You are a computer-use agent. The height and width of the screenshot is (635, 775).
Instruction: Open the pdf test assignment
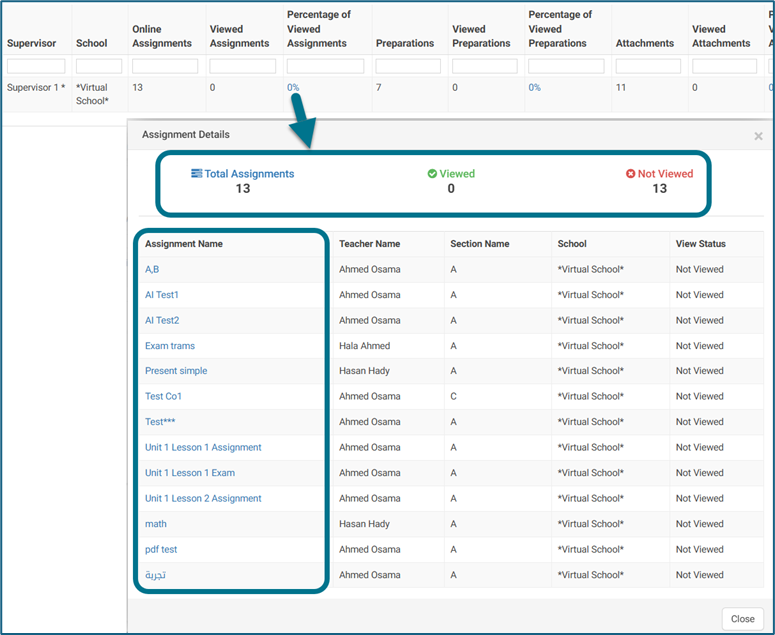pyautogui.click(x=161, y=550)
